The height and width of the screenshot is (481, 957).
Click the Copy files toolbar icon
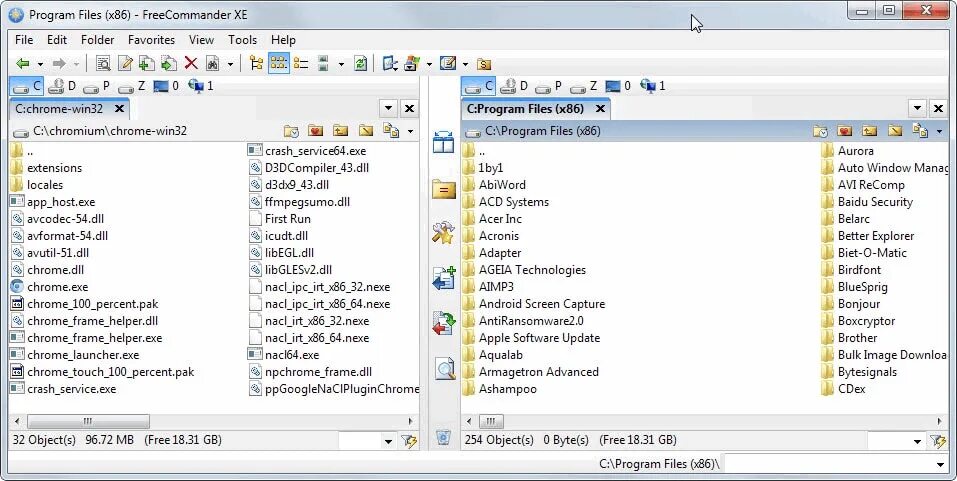click(x=147, y=63)
